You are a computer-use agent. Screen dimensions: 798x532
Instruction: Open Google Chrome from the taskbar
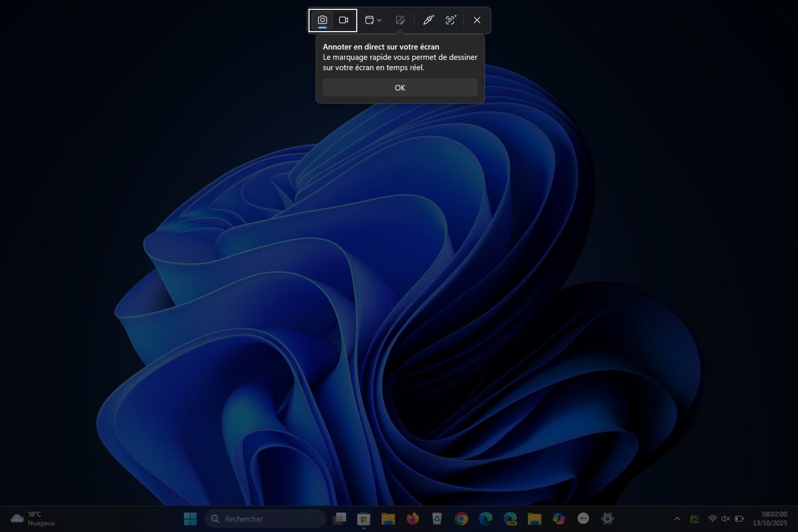click(461, 519)
